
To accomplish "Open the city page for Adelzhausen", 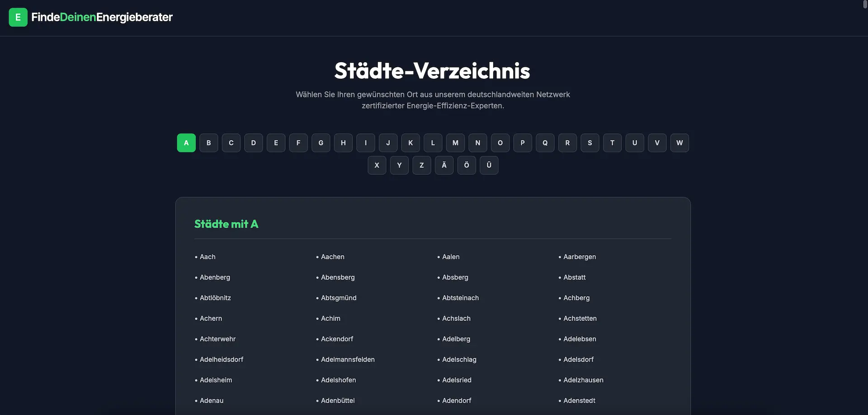I will tap(583, 380).
